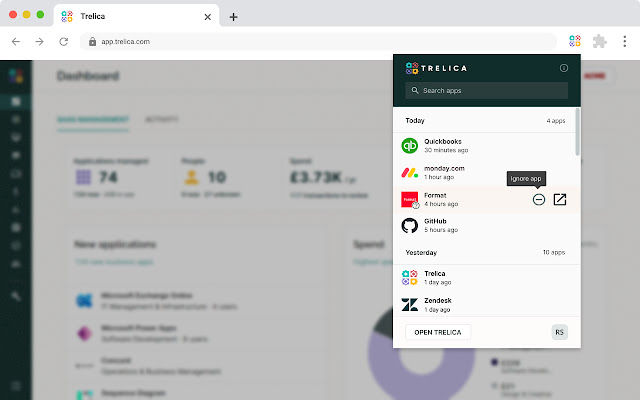Screen dimensions: 640x400
Task: Select the Trelica browser tab
Action: [x=137, y=16]
